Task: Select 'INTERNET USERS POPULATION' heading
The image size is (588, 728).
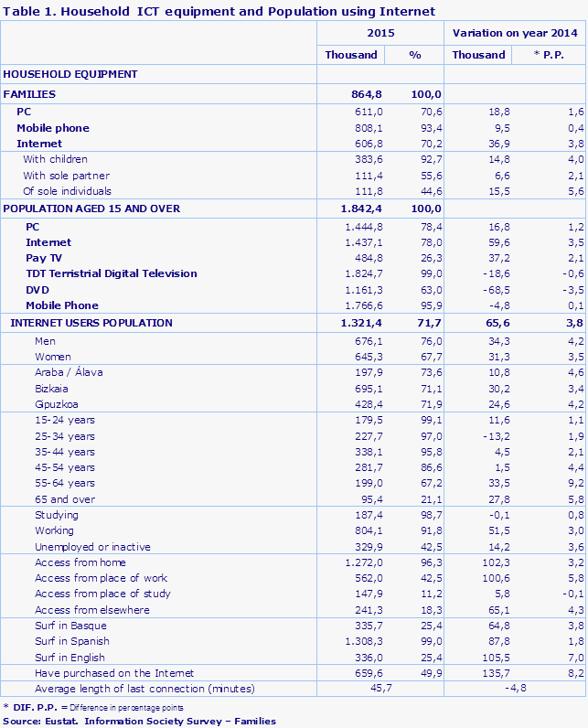Action: click(91, 323)
